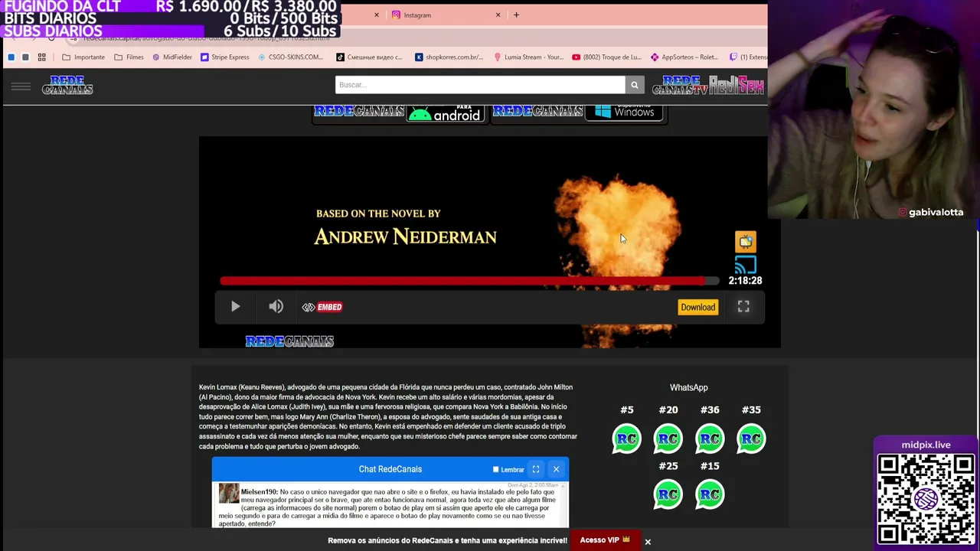Screen dimensions: 980x551
Task: Click the RedeCanais logo in the header
Action: click(x=67, y=85)
